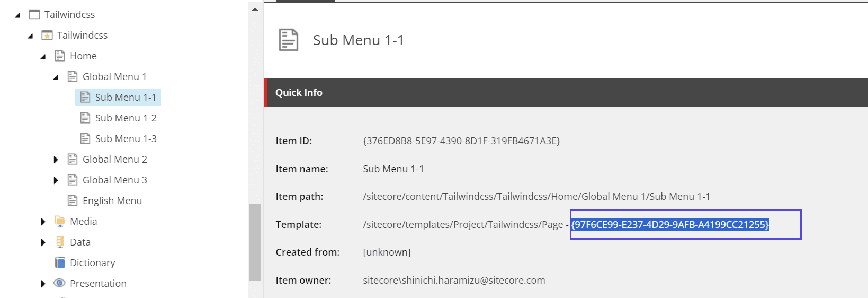Click the starred Tailwindcss site icon
Image resolution: width=868 pixels, height=298 pixels.
point(47,36)
